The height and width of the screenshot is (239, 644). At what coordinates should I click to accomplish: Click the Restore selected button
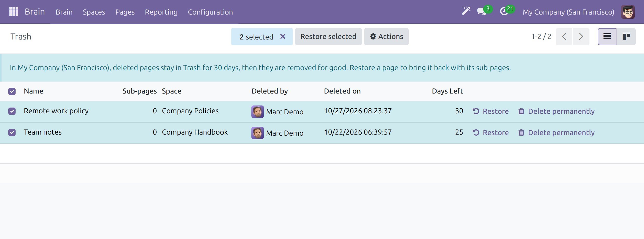[x=328, y=37]
